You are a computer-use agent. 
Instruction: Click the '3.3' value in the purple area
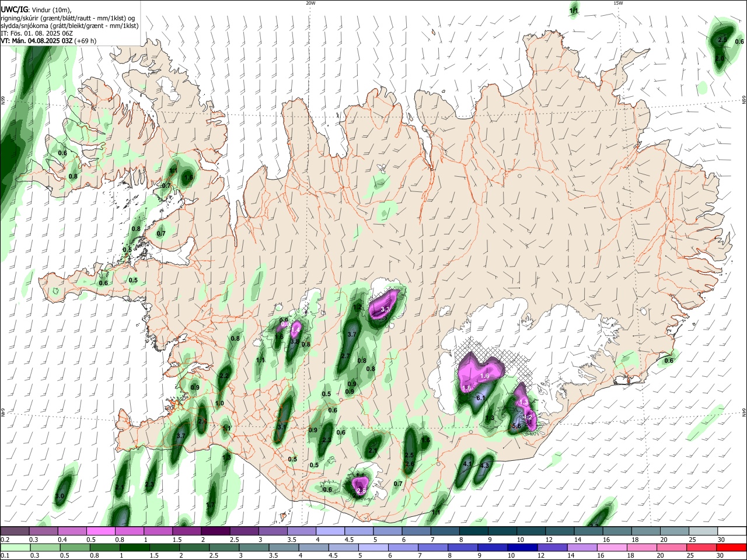pos(385,309)
